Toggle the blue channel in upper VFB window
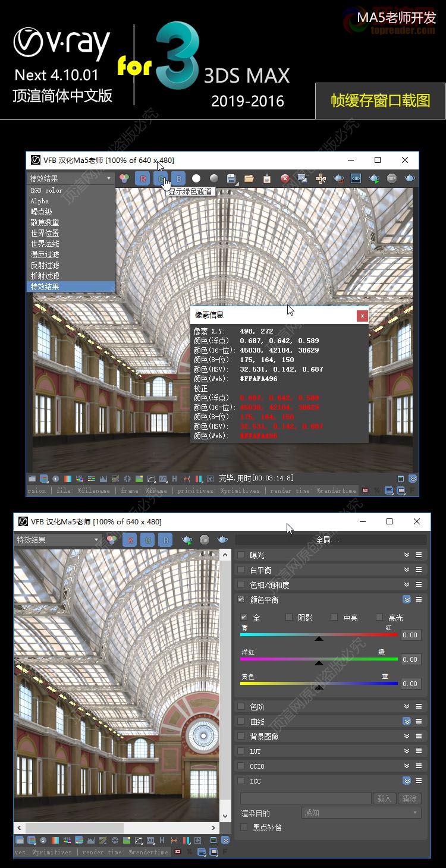Image resolution: width=446 pixels, height=868 pixels. (x=179, y=178)
